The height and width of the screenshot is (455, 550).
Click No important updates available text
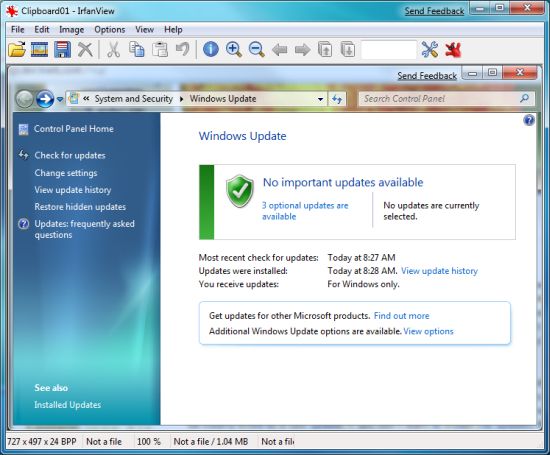click(x=343, y=182)
